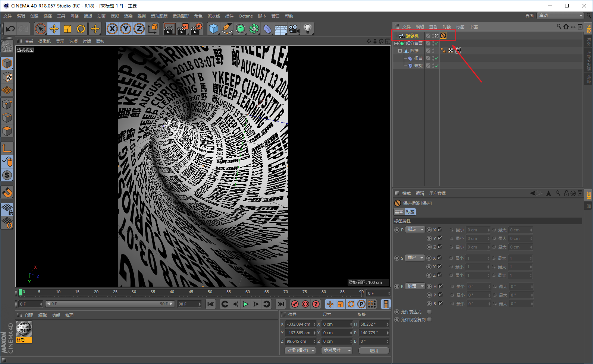This screenshot has height=364, width=593.
Task: Select the 螺旋 object row
Action: (x=418, y=66)
